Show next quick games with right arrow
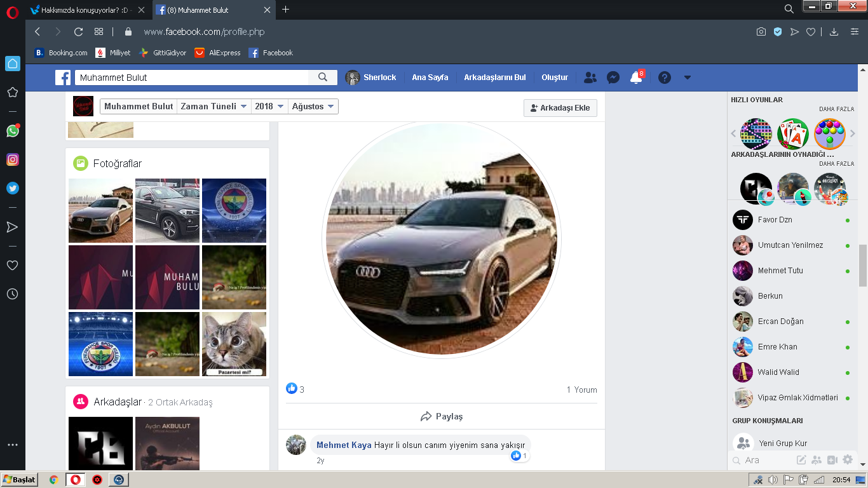This screenshot has width=868, height=488. click(x=853, y=133)
